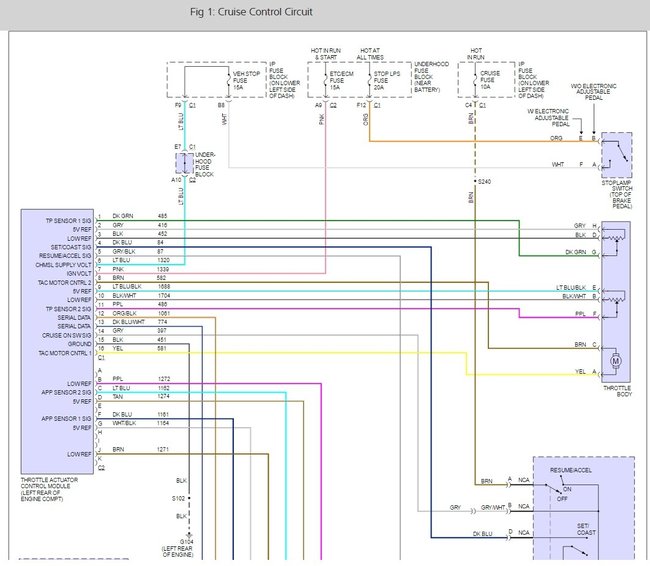Click the "SET/COAST SIG" pin label

(71, 247)
